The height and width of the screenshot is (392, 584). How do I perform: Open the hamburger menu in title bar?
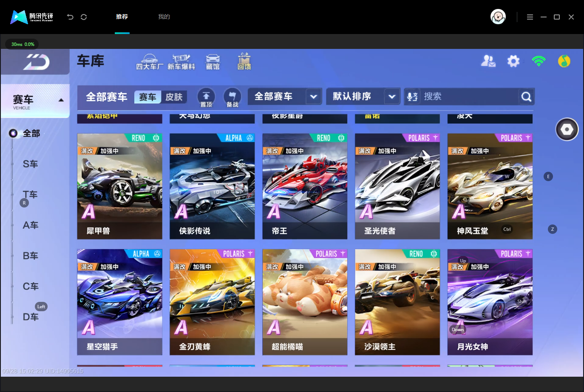coord(530,17)
